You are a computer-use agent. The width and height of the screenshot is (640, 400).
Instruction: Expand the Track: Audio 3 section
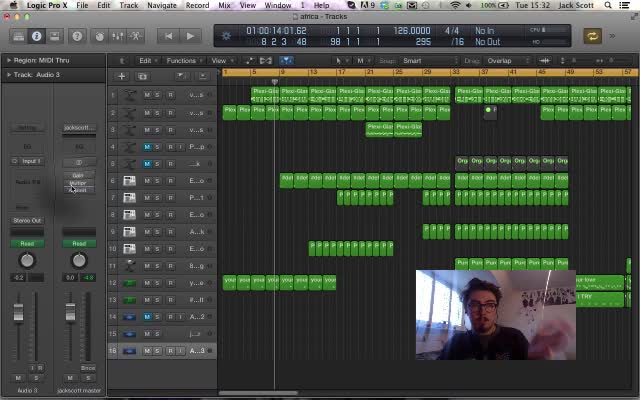9,75
